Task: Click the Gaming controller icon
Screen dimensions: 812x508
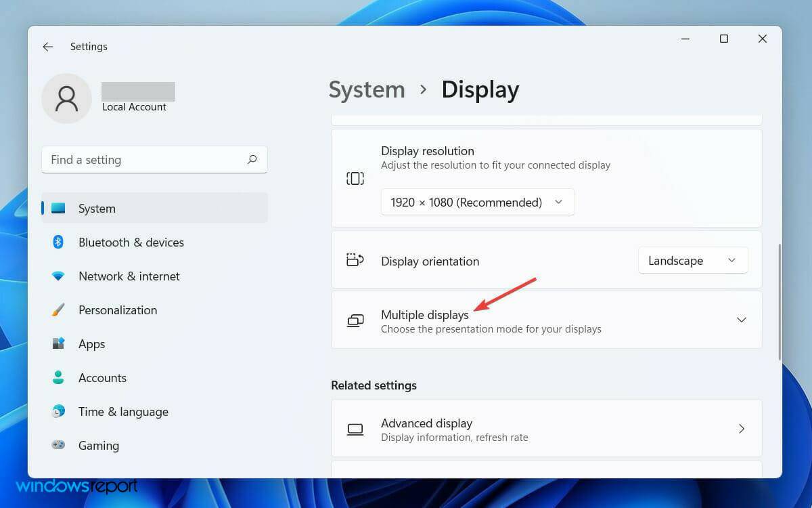Action: click(58, 445)
